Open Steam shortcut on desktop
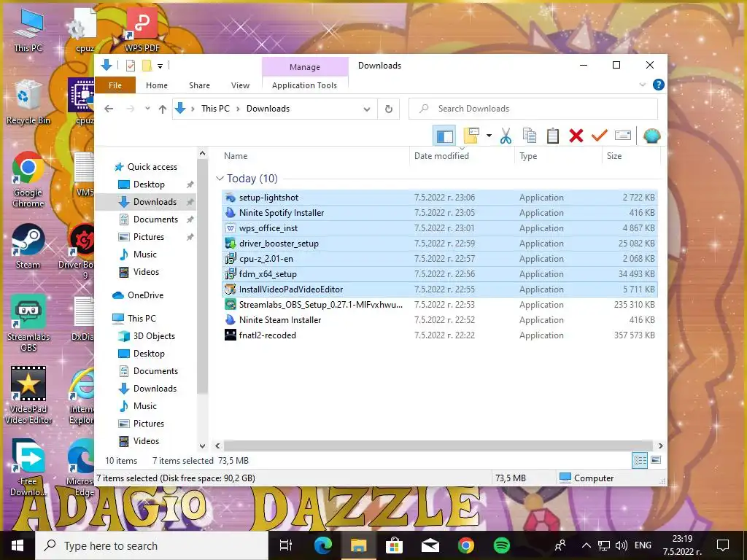The image size is (747, 560). 28,246
